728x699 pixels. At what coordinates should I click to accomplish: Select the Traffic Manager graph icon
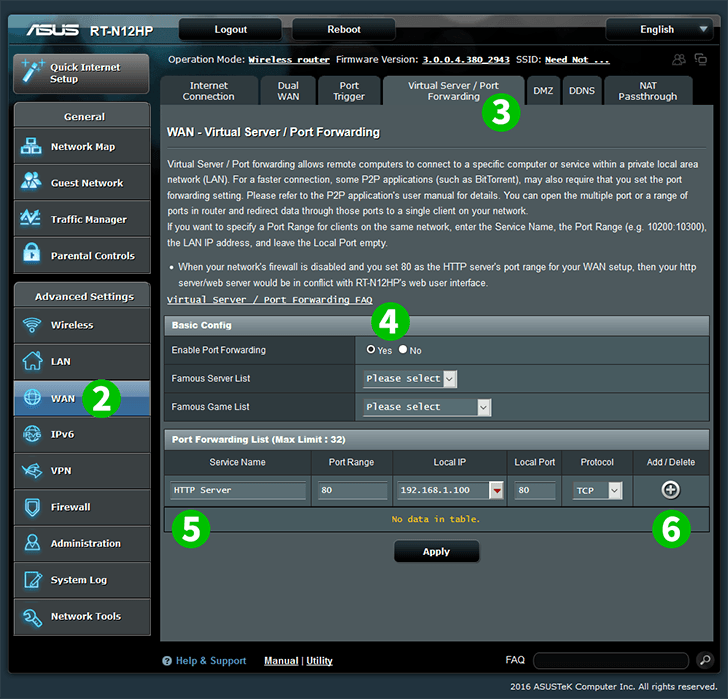(31, 218)
